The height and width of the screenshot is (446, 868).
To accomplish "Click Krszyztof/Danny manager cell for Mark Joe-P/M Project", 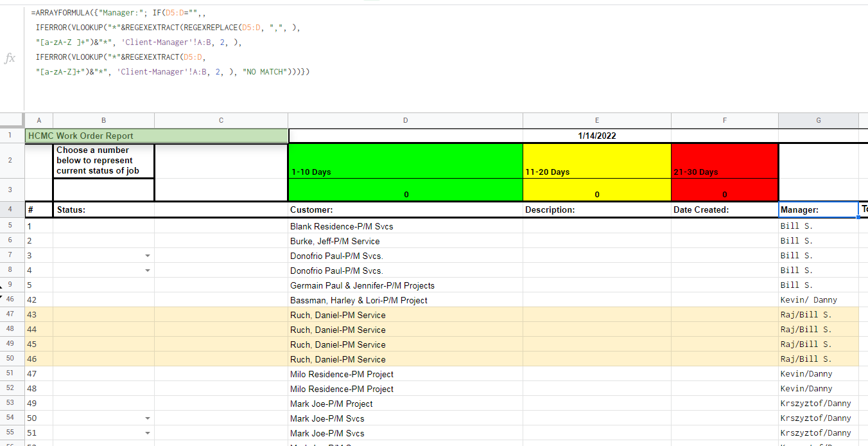I will (819, 404).
